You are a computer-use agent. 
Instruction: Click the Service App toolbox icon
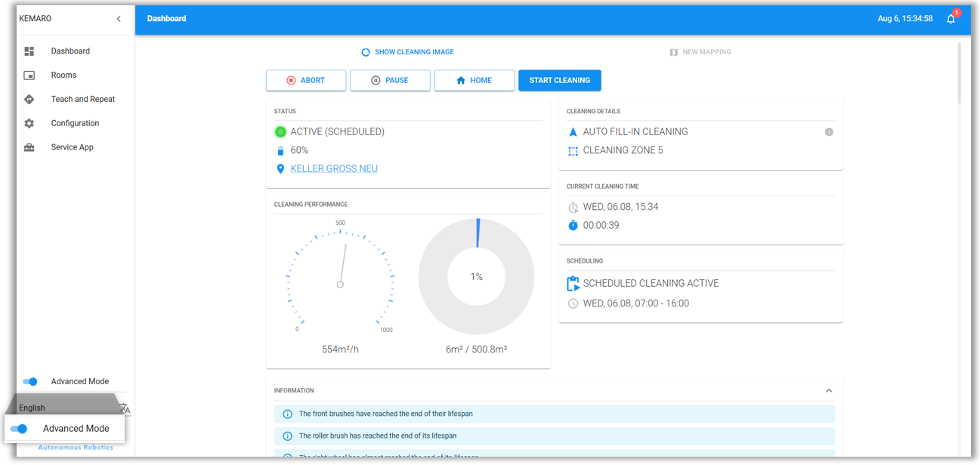pyautogui.click(x=29, y=148)
